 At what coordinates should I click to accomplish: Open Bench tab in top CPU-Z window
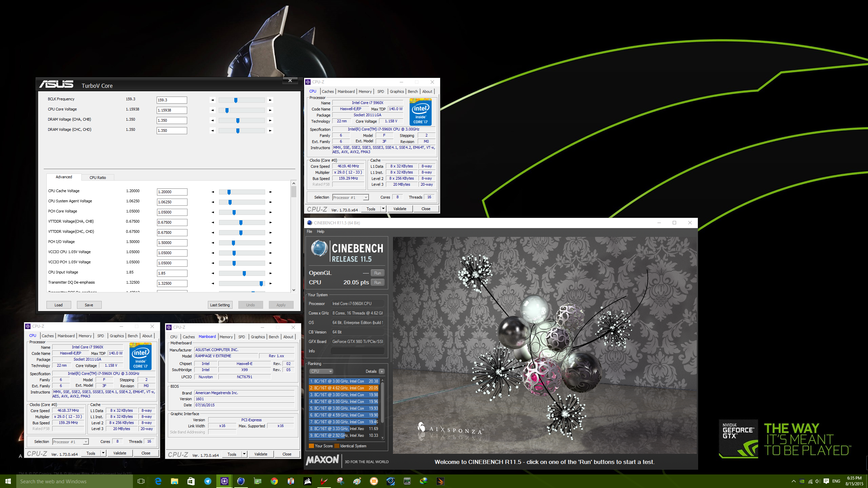413,91
